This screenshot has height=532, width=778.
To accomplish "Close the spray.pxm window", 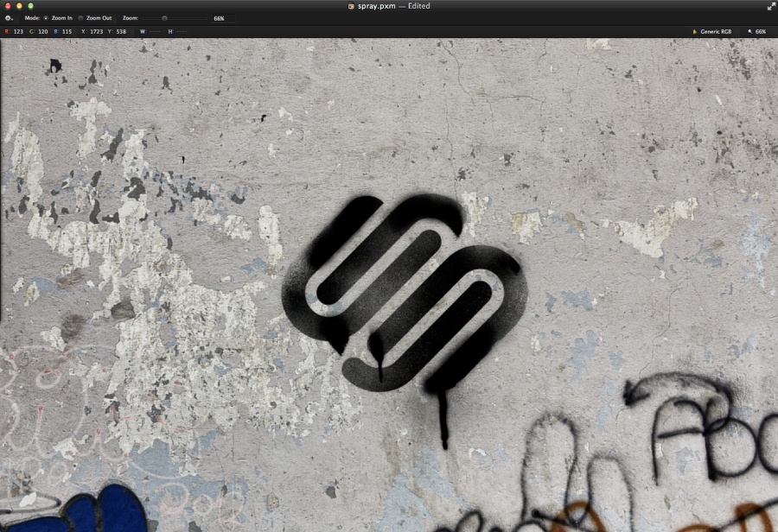I will [8, 6].
